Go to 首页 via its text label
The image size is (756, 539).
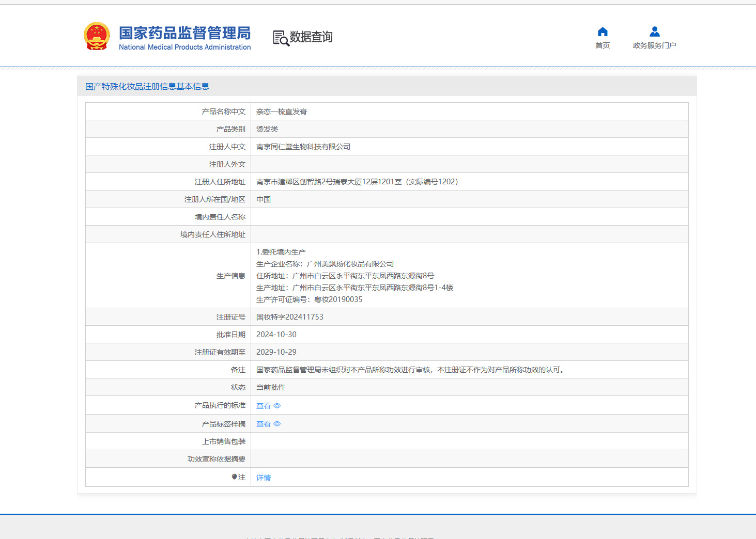pos(603,45)
